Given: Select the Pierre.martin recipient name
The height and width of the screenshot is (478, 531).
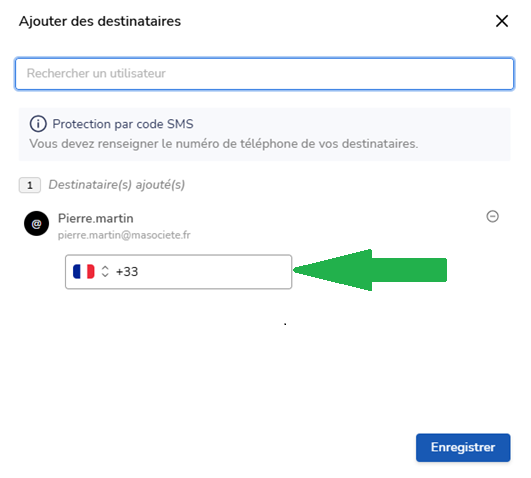Looking at the screenshot, I should [95, 219].
